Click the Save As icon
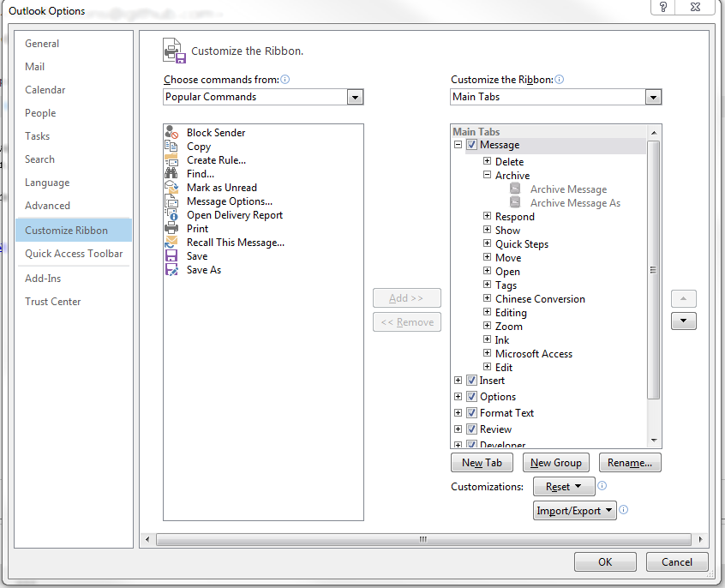The height and width of the screenshot is (588, 725). click(171, 270)
